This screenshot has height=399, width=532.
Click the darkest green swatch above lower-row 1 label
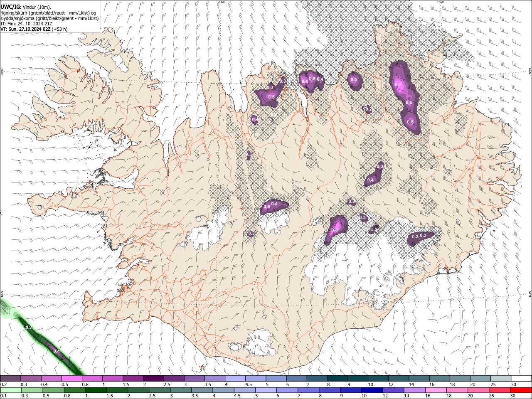[96, 390]
